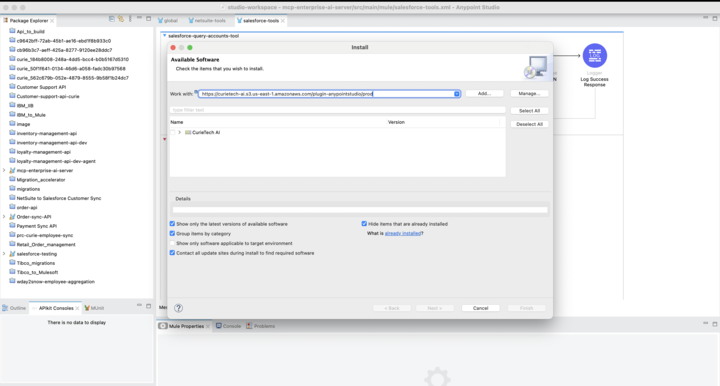Expand the salesforce-testing project

coord(4,253)
